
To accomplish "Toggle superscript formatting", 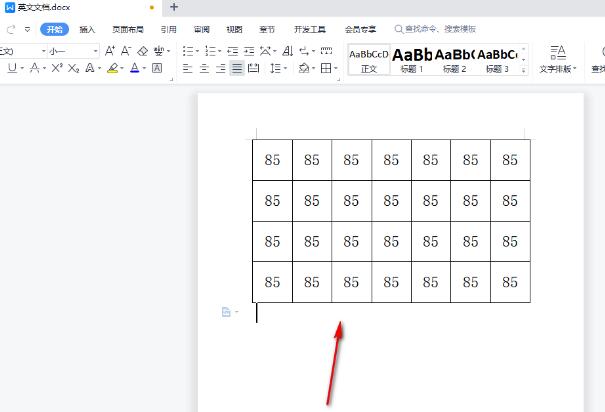I will 57,68.
